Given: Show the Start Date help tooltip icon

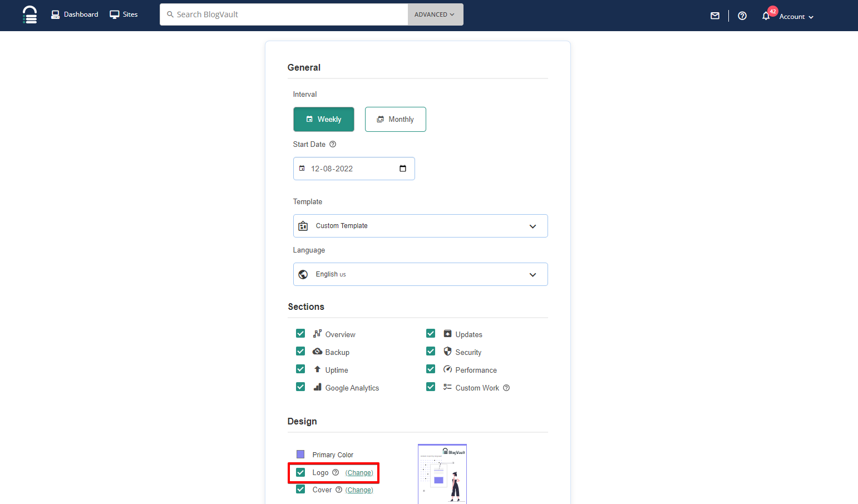Looking at the screenshot, I should [x=333, y=144].
